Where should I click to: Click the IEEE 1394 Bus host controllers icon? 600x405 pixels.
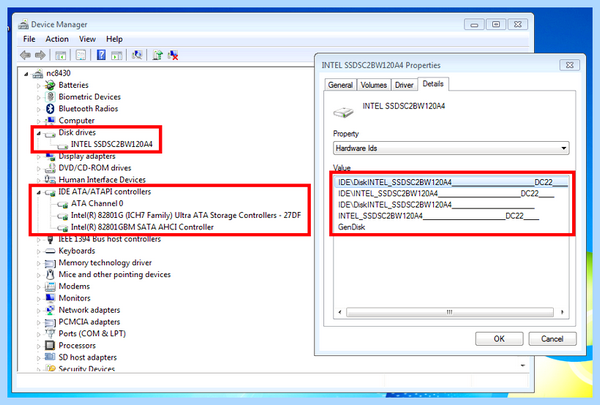point(50,239)
